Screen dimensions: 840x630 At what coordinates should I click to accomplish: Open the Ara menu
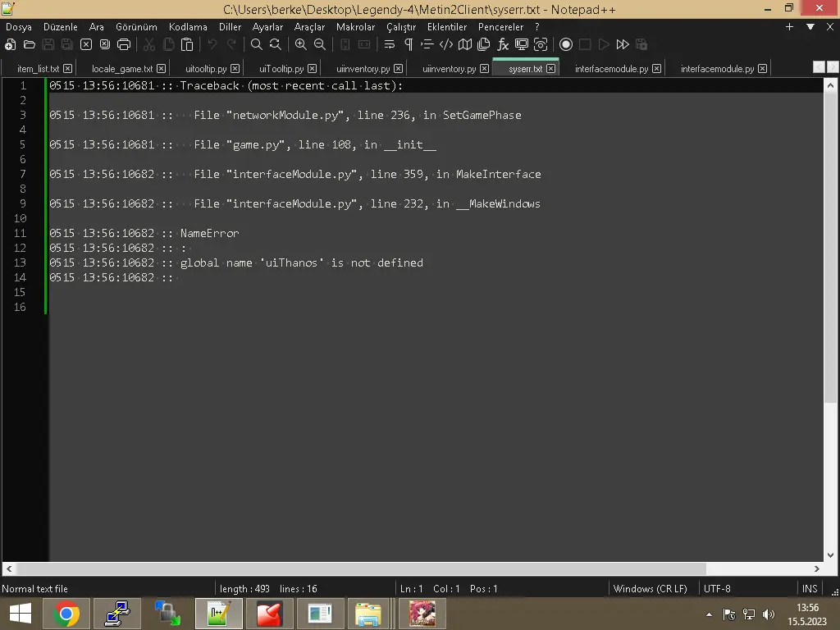point(96,26)
